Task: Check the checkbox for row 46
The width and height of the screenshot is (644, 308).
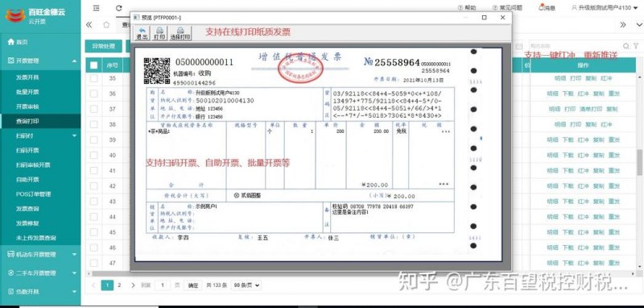Action: tap(94, 248)
